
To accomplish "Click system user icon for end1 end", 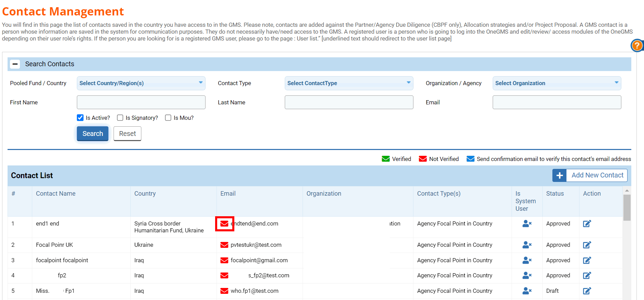I will (x=527, y=223).
